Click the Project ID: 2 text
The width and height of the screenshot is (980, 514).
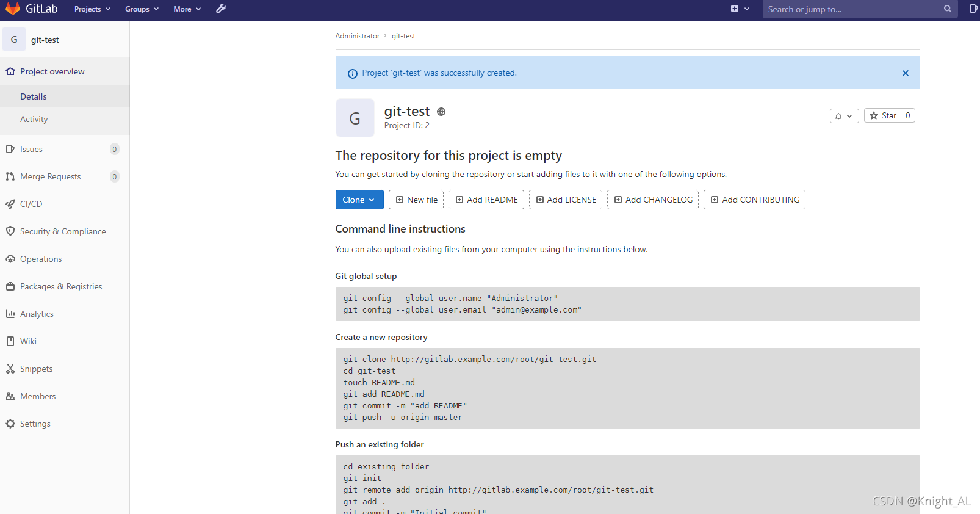[407, 125]
